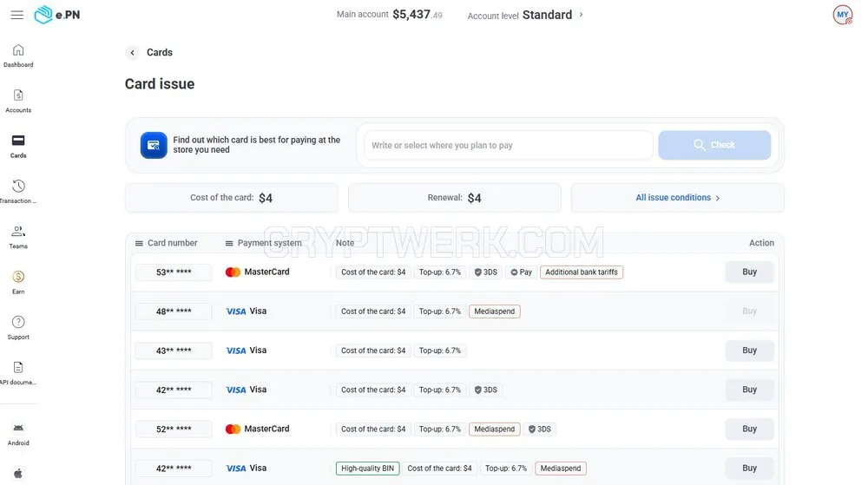868x485 pixels.
Task: Sort by Card number column icon
Action: 139,243
